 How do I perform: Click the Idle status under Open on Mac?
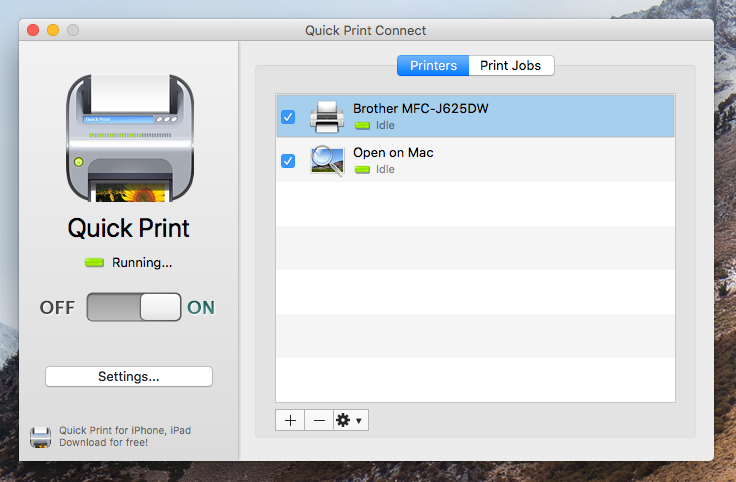coord(385,169)
